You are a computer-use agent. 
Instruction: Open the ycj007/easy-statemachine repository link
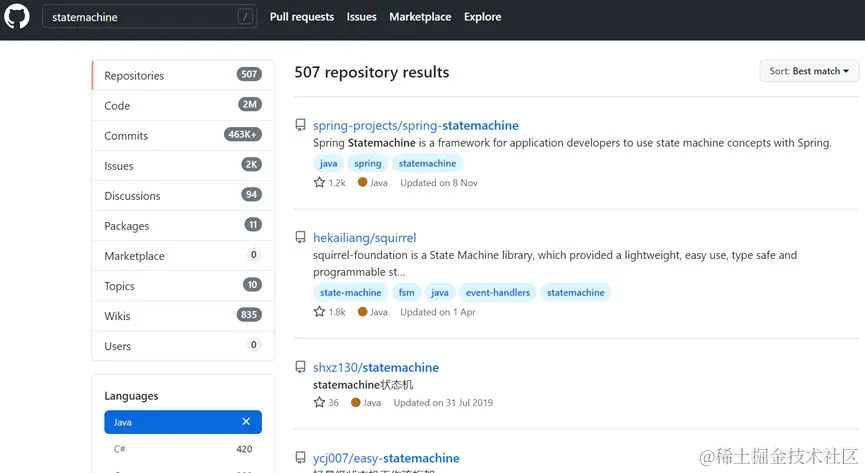point(386,458)
